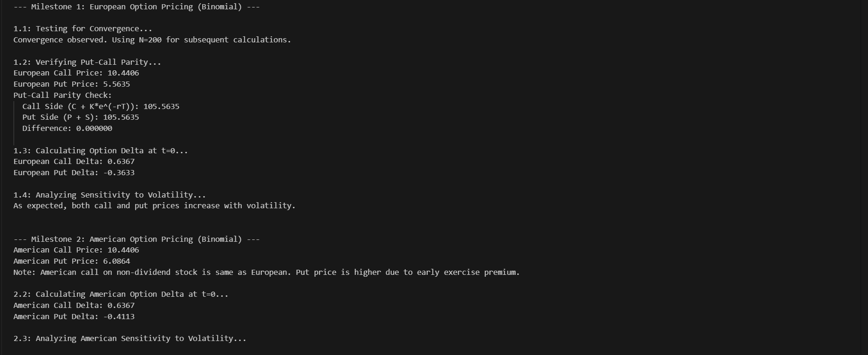
Task: Click the European Put Price 5.5635 line
Action: pos(72,84)
